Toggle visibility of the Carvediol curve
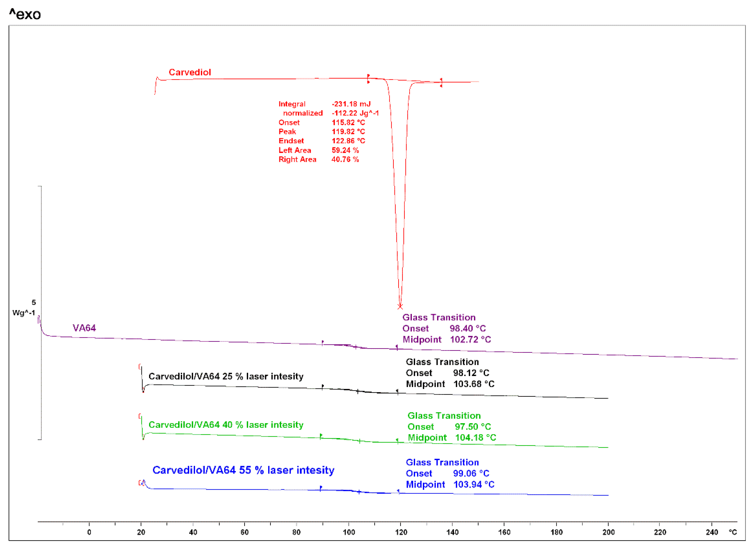The image size is (756, 550). pyautogui.click(x=190, y=72)
